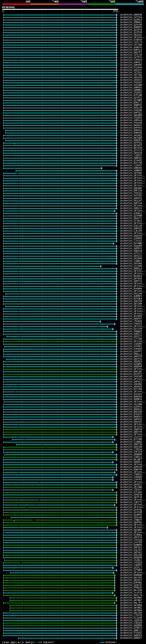
Task: Select label UniRef100_C1EED7
Action: [x=131, y=156]
